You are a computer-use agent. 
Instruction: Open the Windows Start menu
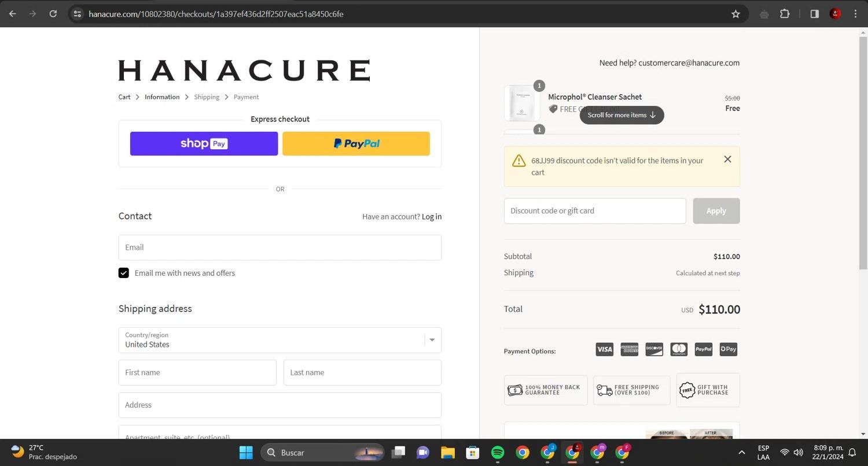(x=246, y=453)
